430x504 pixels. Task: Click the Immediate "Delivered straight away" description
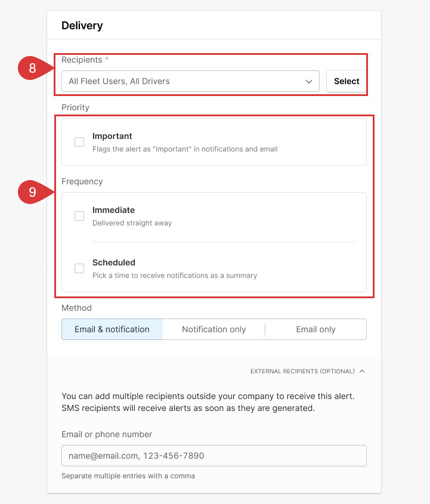click(x=132, y=223)
